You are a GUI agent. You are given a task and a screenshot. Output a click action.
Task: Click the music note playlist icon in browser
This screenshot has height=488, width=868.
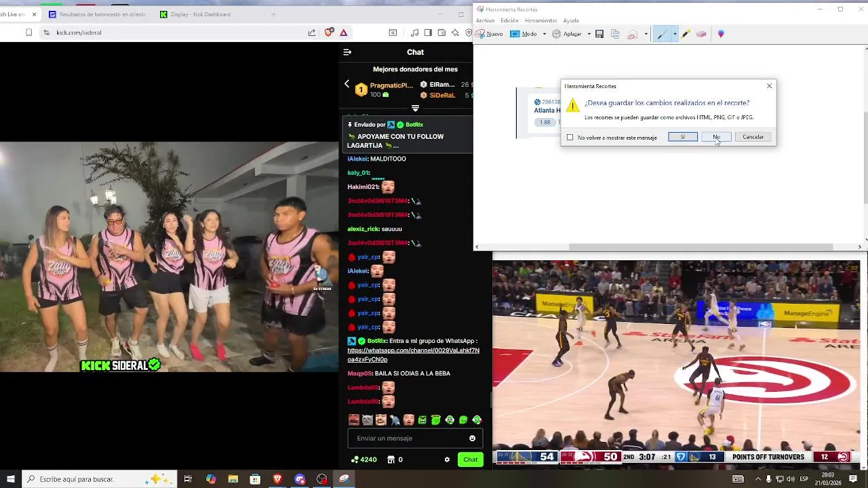pos(414,33)
